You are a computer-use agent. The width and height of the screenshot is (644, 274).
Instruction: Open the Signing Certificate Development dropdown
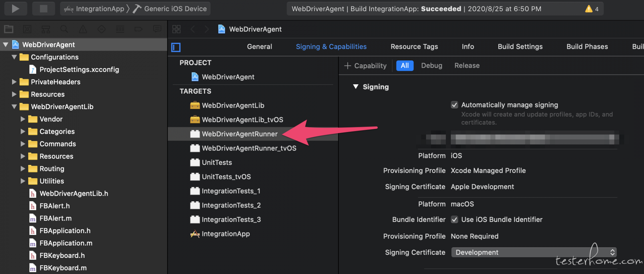[x=534, y=252]
